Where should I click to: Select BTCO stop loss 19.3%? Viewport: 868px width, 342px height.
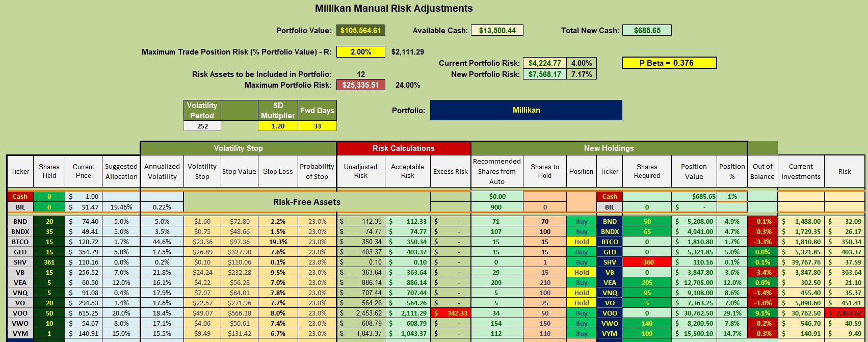pos(278,242)
